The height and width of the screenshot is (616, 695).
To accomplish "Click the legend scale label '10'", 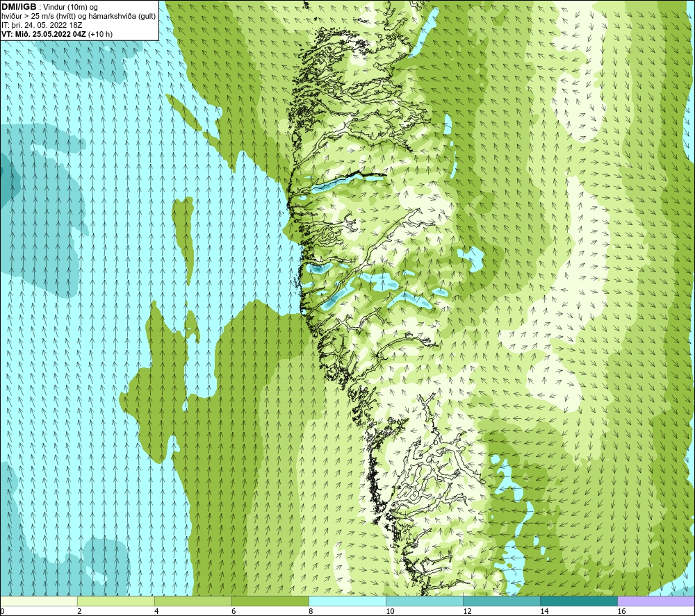I will [x=390, y=612].
